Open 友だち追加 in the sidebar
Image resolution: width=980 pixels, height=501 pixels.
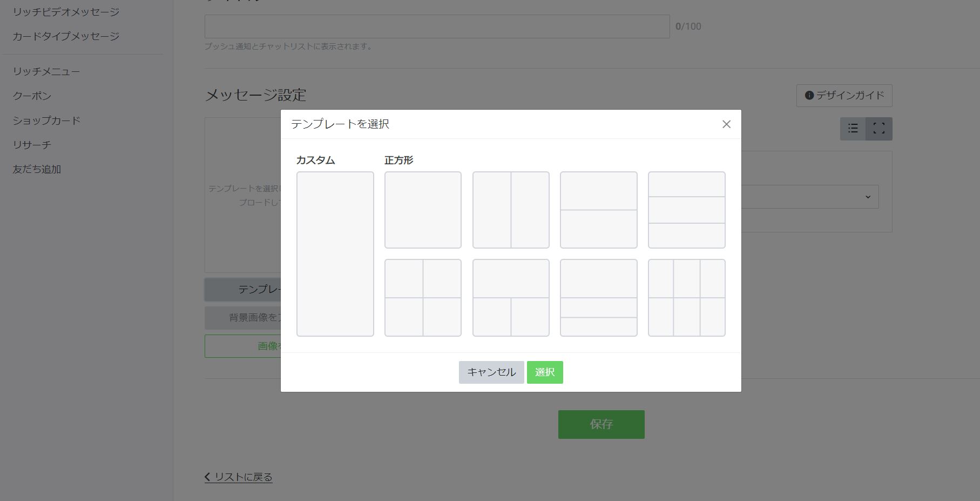(37, 169)
